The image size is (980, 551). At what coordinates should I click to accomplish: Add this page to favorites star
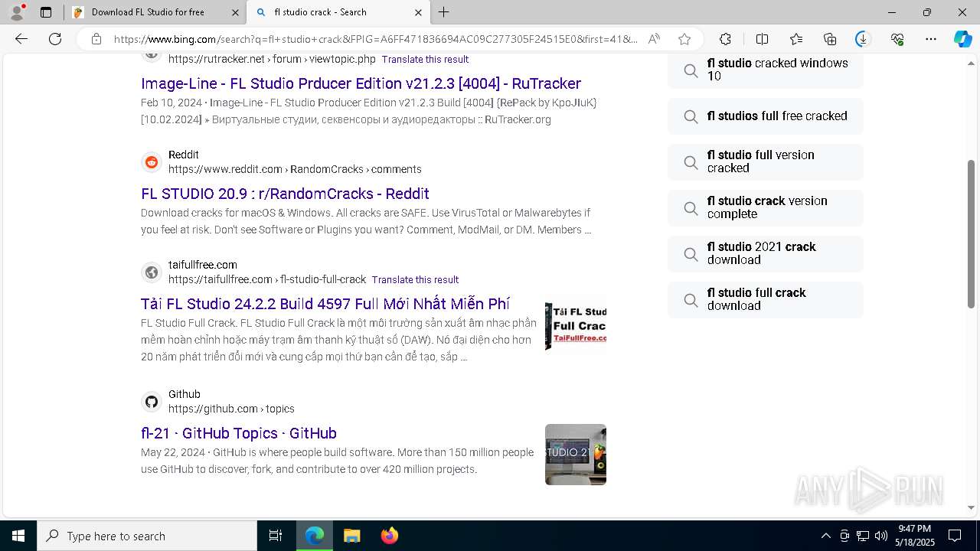[x=684, y=39]
